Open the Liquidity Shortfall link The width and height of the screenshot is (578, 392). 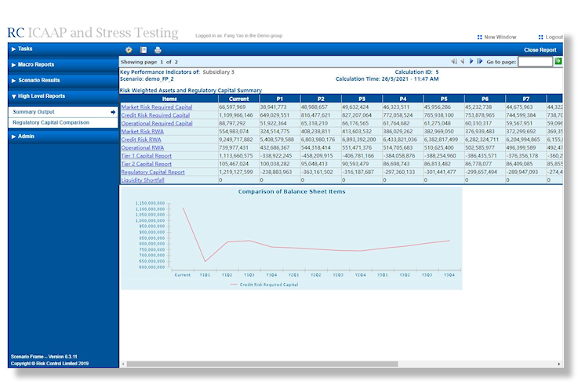(x=143, y=180)
